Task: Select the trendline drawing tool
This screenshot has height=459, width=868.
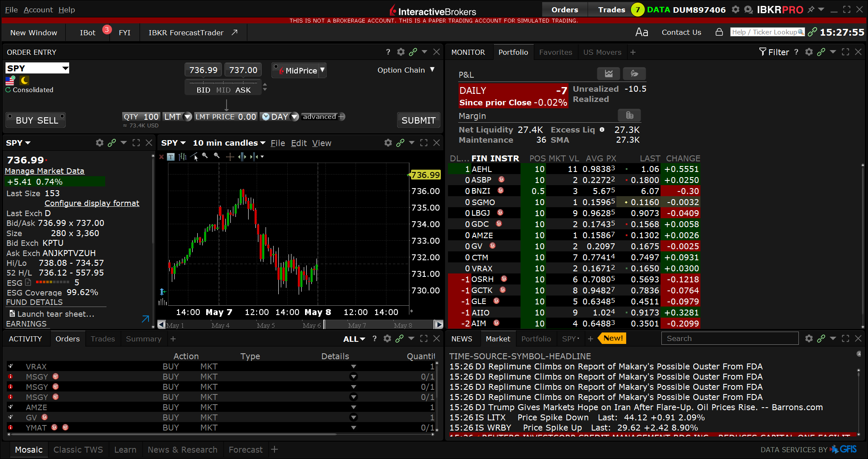Action: (x=195, y=157)
